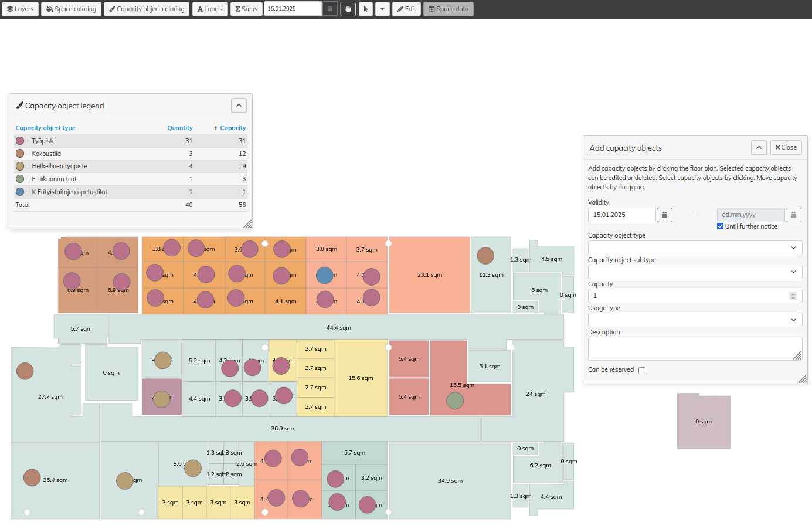This screenshot has height=529, width=812.
Task: Open the toolbar date calendar picker
Action: (330, 9)
